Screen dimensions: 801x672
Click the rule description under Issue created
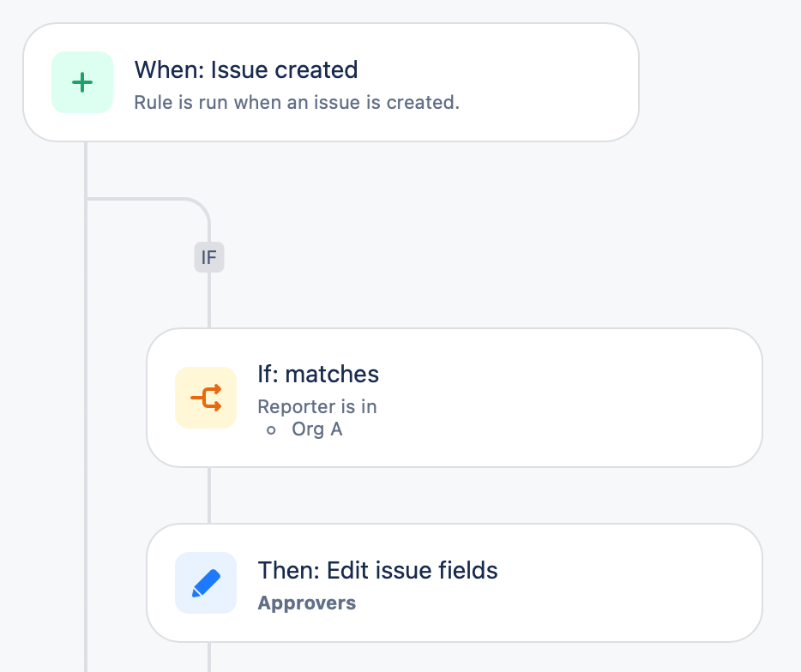(297, 102)
